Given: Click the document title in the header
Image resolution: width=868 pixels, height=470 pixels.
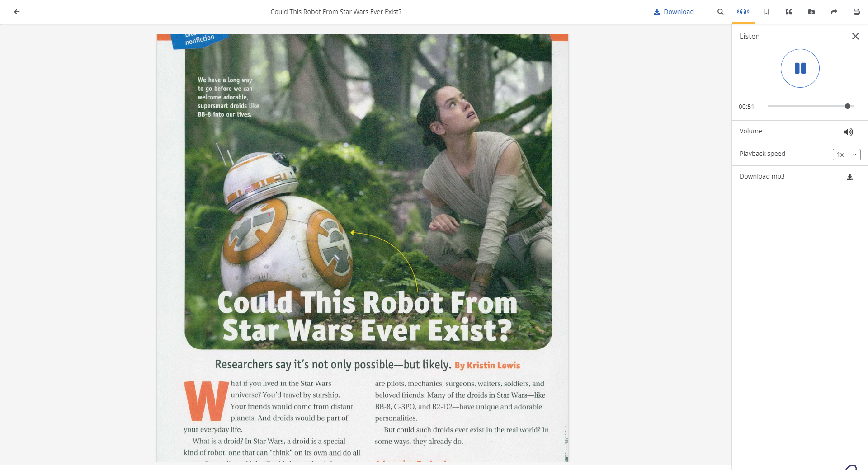Looking at the screenshot, I should (336, 12).
